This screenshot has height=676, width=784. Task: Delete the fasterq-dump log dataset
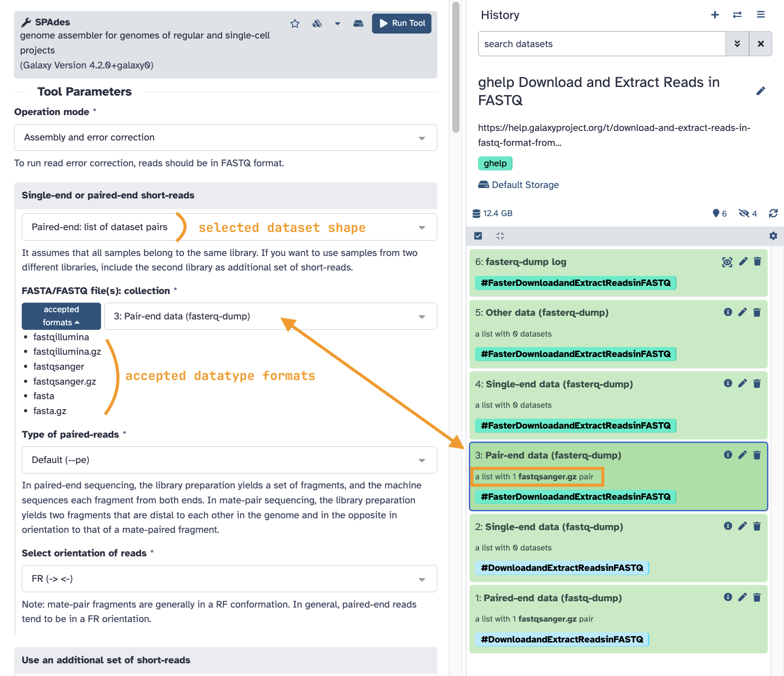(x=757, y=261)
